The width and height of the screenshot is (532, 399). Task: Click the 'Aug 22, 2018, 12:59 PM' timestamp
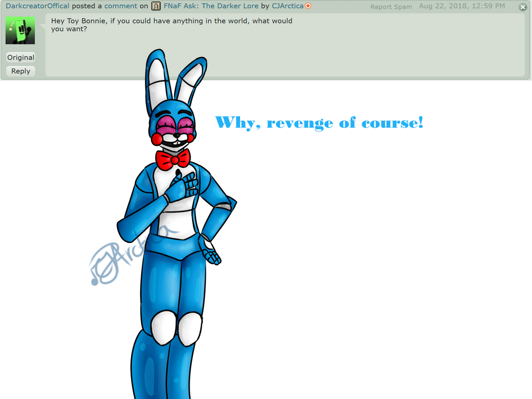pos(462,6)
